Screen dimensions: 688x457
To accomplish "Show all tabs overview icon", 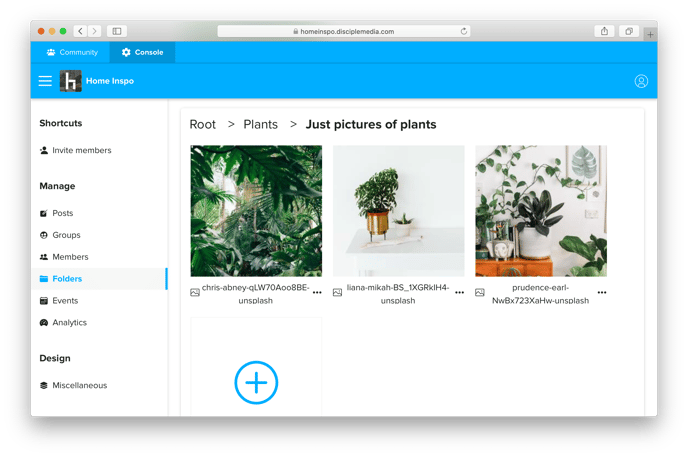I will click(629, 31).
